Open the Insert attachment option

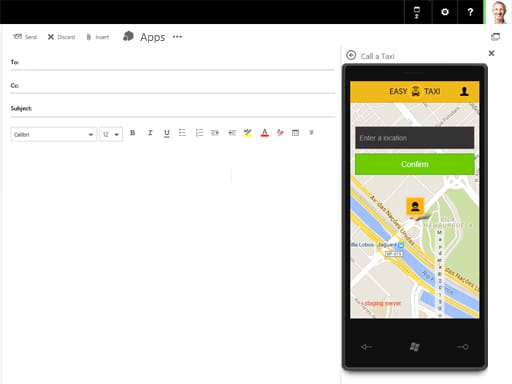click(97, 37)
